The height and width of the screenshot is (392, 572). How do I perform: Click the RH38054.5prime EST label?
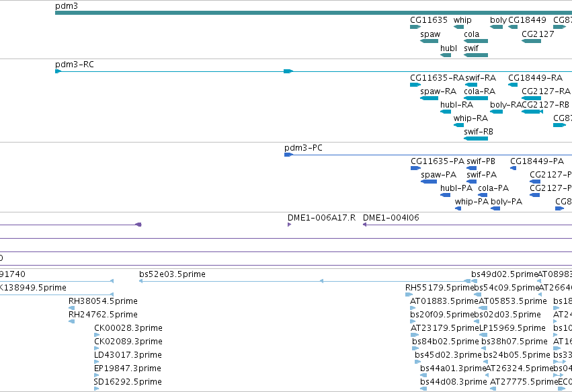point(104,301)
